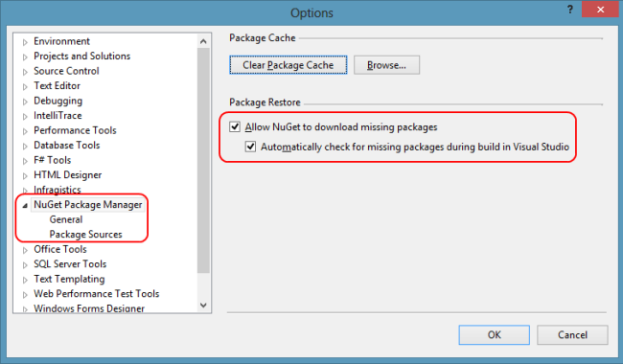Expand the SQL Server Tools node
Viewport: 623px width, 364px height.
[25, 264]
